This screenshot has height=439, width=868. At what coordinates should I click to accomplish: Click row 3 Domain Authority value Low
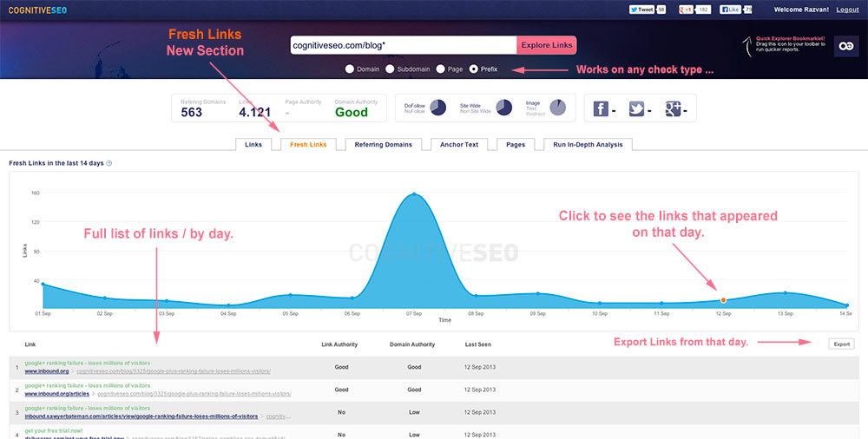pos(414,412)
